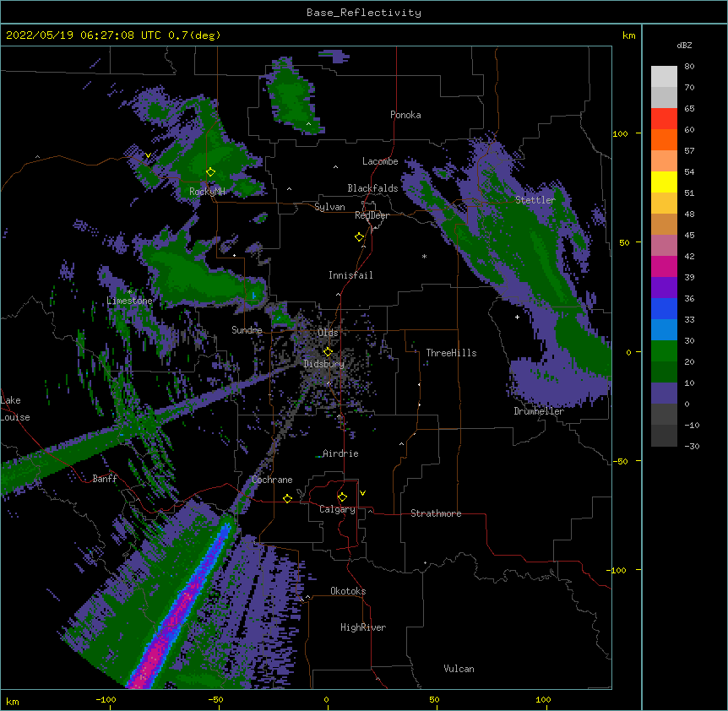Click the HighRiver city label
The image size is (728, 711).
tap(363, 627)
